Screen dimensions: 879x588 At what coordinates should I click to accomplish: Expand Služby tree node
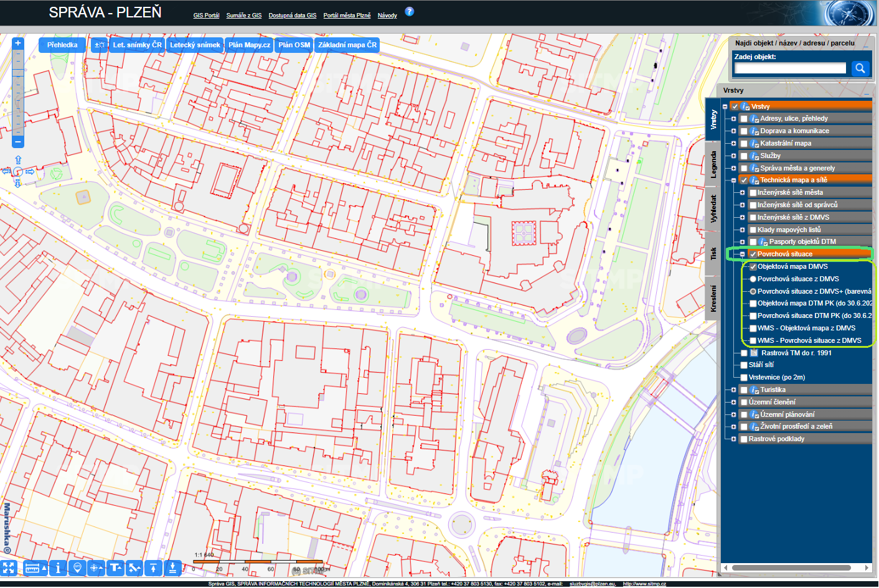pos(733,156)
